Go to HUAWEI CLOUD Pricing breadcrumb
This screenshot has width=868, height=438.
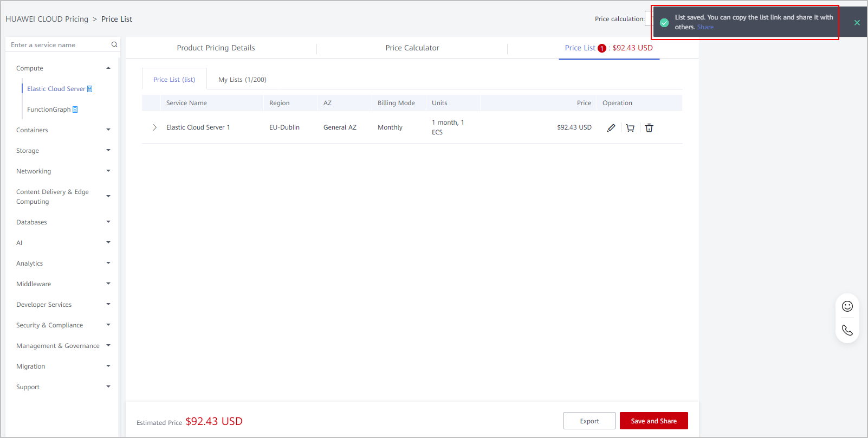pyautogui.click(x=47, y=19)
